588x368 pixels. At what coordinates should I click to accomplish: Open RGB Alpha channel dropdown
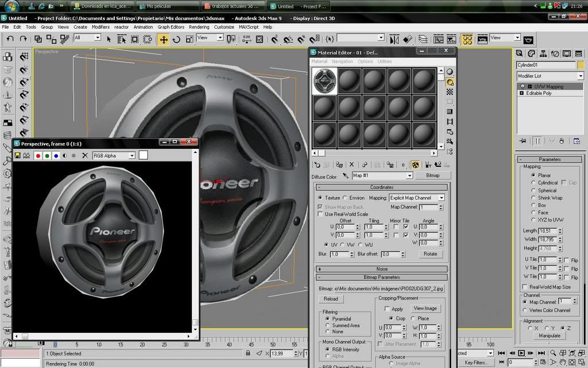(x=131, y=155)
